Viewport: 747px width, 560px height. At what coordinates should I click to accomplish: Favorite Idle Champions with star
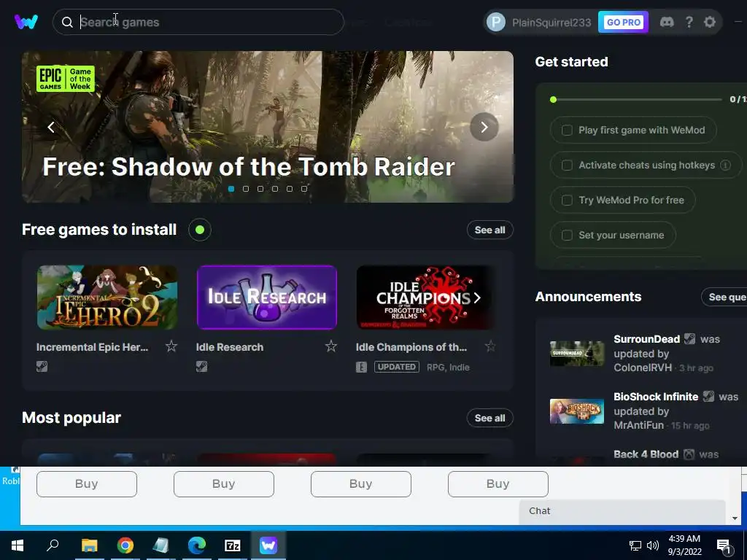click(x=490, y=346)
